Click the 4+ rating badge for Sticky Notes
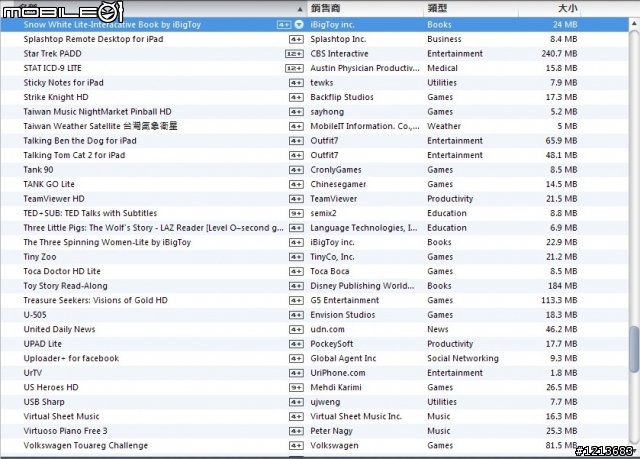Screen dimensions: 640x459 click(296, 83)
